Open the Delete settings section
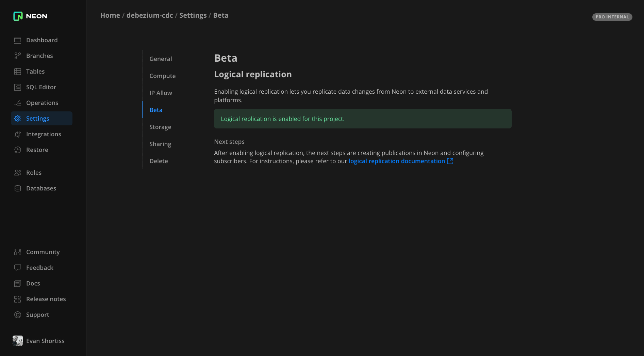 click(159, 161)
